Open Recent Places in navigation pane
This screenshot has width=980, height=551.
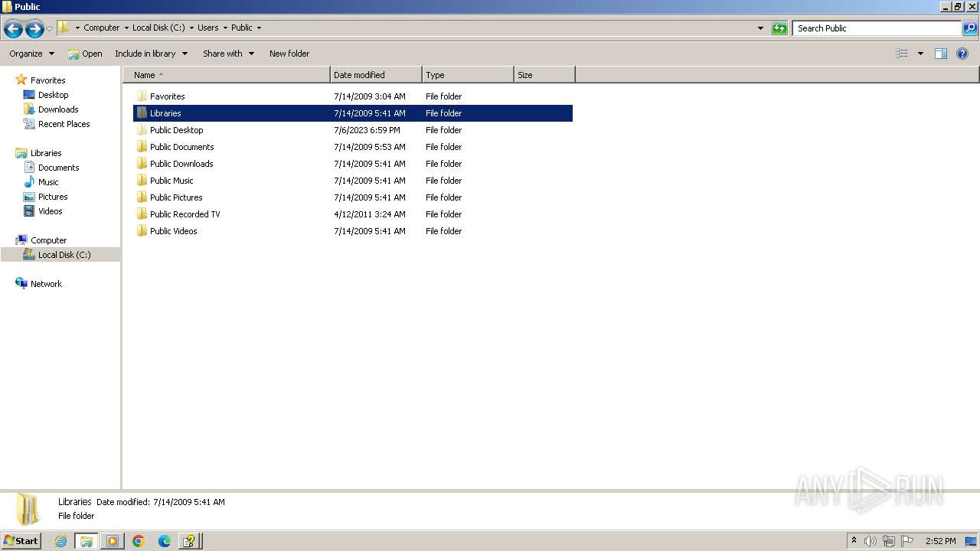pyautogui.click(x=64, y=124)
